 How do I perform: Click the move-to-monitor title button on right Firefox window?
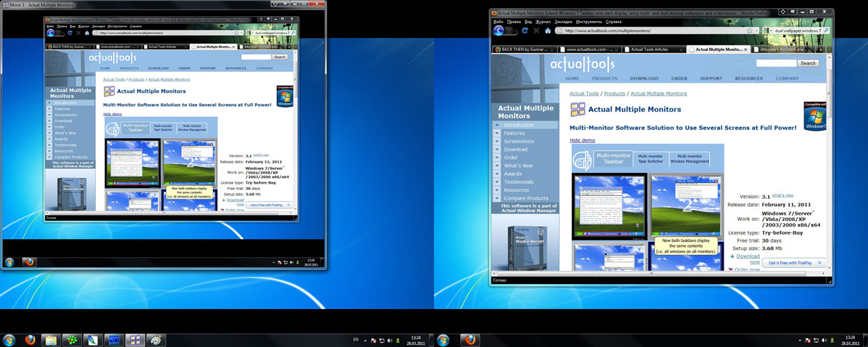pos(783,12)
